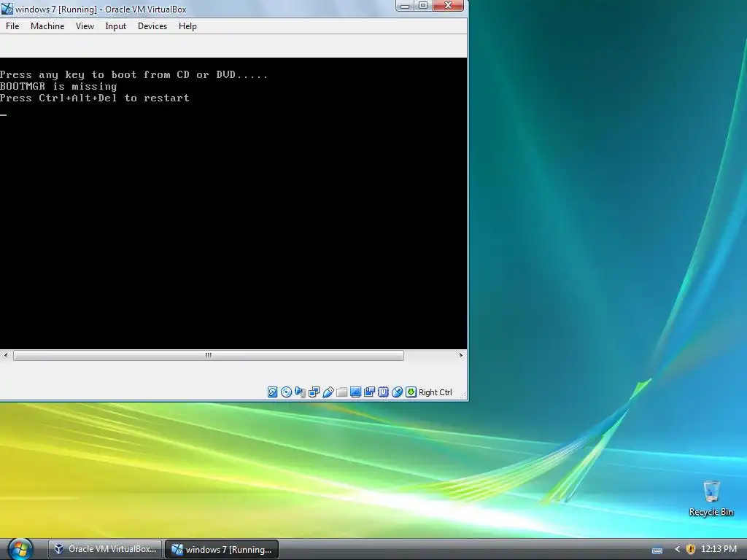Maximize the windows 7 VM window
The image size is (747, 560).
[x=423, y=6]
